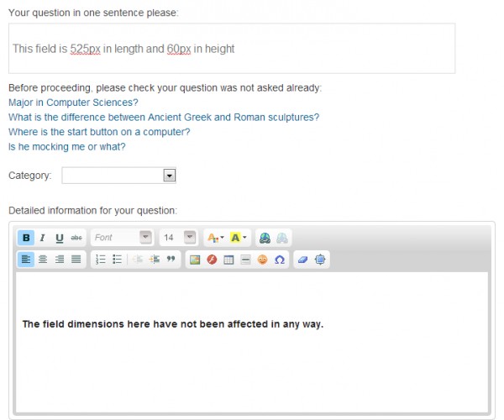Insert a smiley emoticon

click(x=262, y=260)
